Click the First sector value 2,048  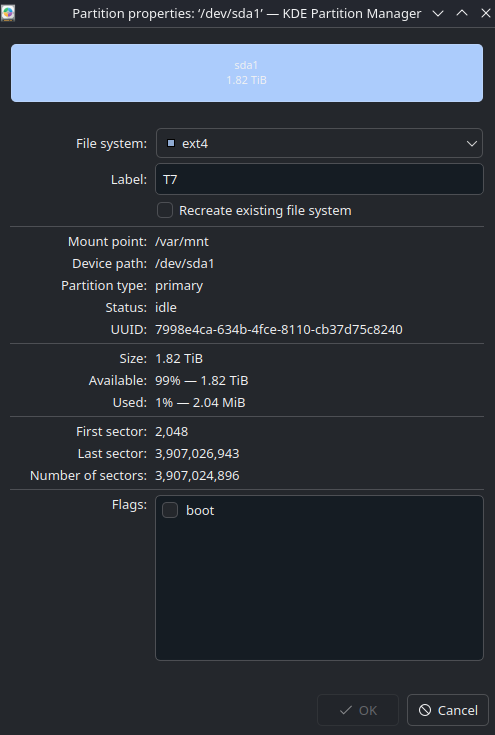point(172,432)
